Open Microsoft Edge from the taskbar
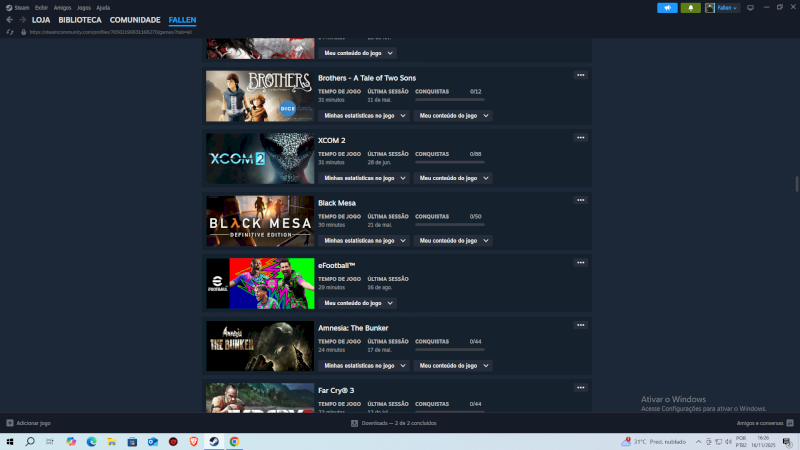 pyautogui.click(x=91, y=442)
